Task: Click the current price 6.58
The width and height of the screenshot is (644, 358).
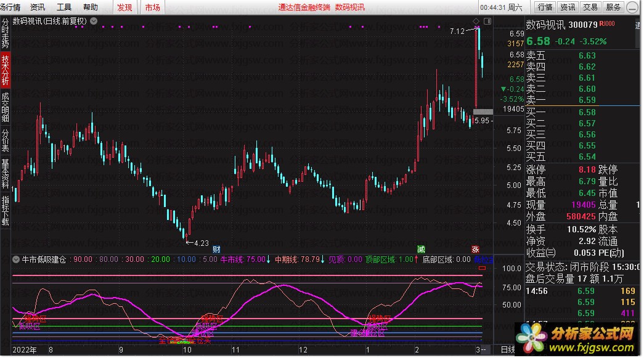Action: 538,41
